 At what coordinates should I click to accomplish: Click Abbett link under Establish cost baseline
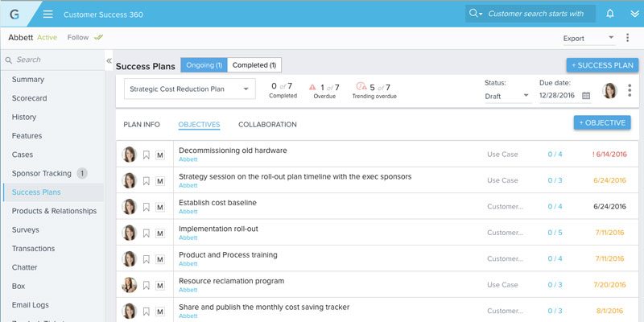coord(188,212)
